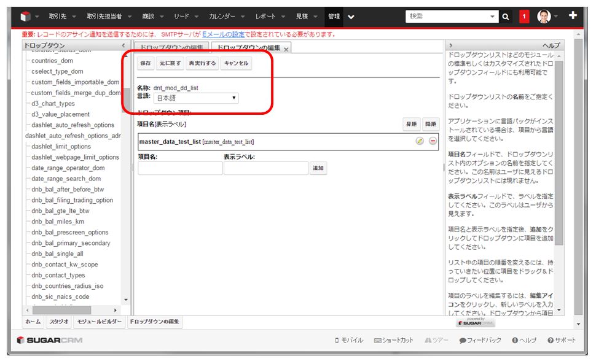Click the plus quick-create icon
596x364 pixels.
click(573, 15)
